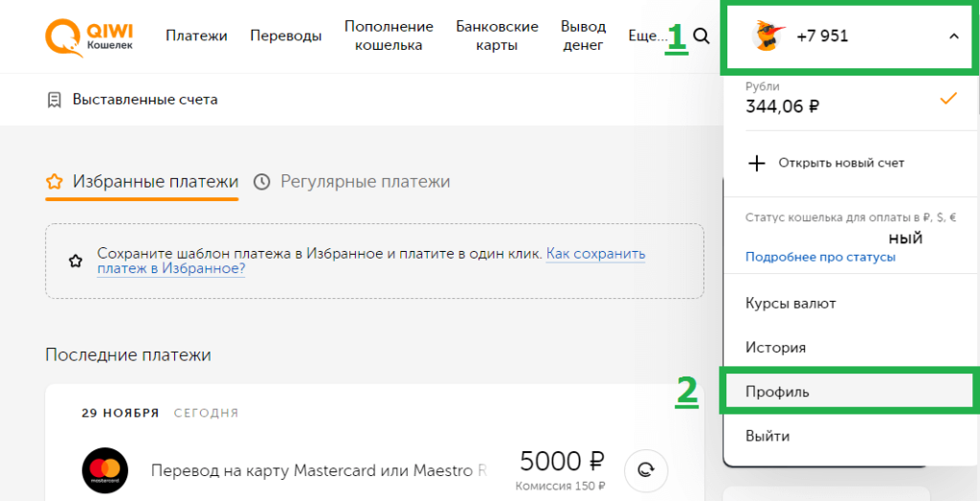The width and height of the screenshot is (980, 501).
Task: Click the Выставленные счета receipt icon
Action: (55, 100)
